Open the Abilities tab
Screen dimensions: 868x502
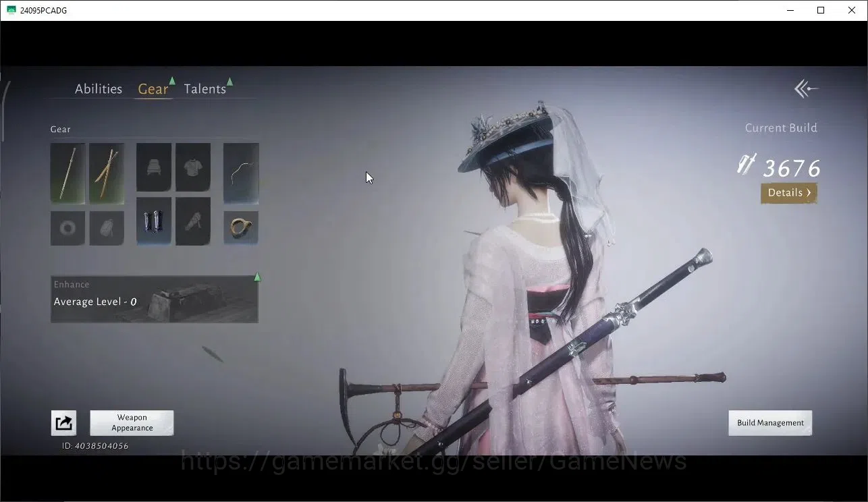tap(99, 89)
